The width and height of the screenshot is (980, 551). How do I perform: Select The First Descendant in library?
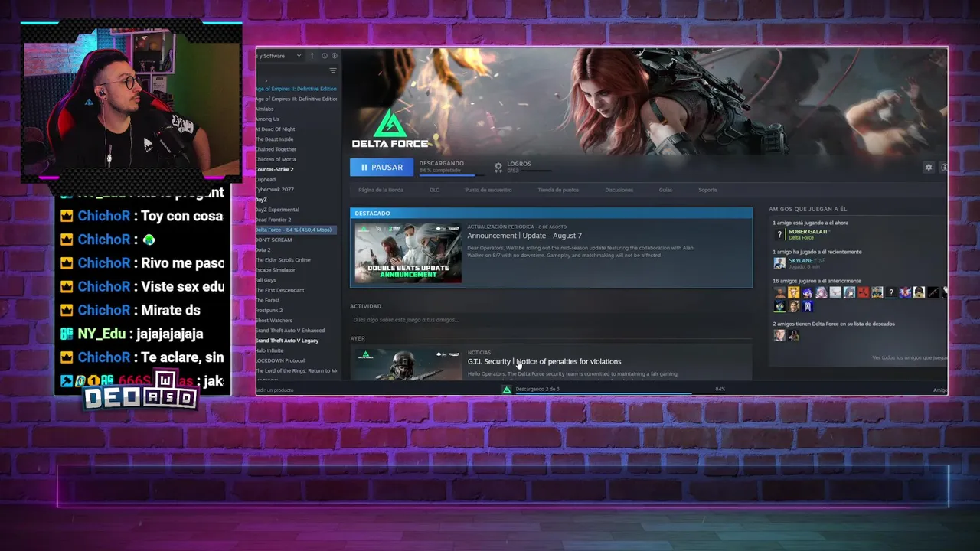click(x=280, y=290)
